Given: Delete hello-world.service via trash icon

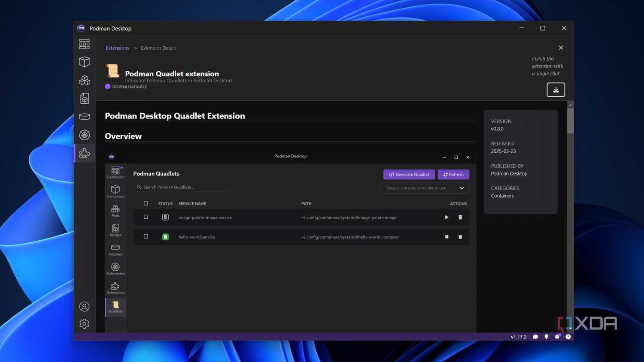Looking at the screenshot, I should (460, 237).
